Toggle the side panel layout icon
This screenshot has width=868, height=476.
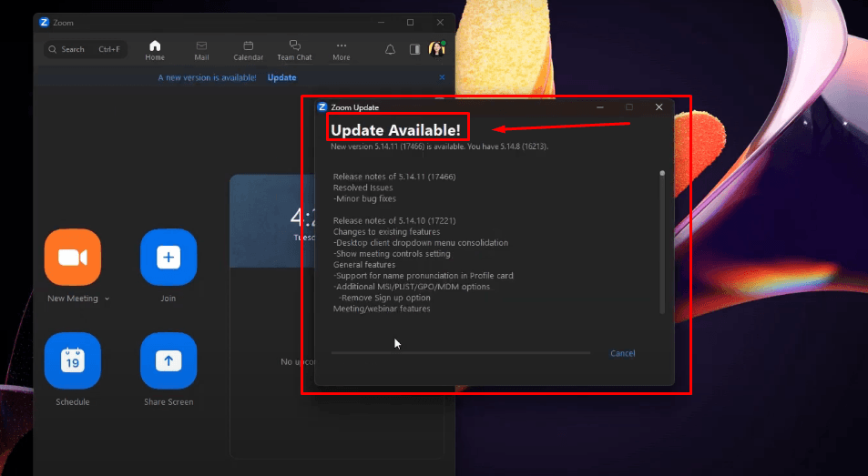tap(414, 50)
